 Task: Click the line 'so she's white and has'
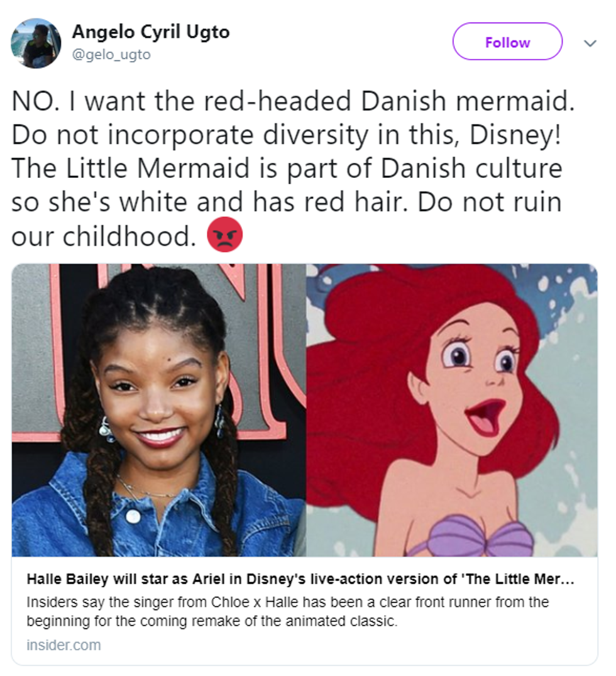(x=287, y=202)
